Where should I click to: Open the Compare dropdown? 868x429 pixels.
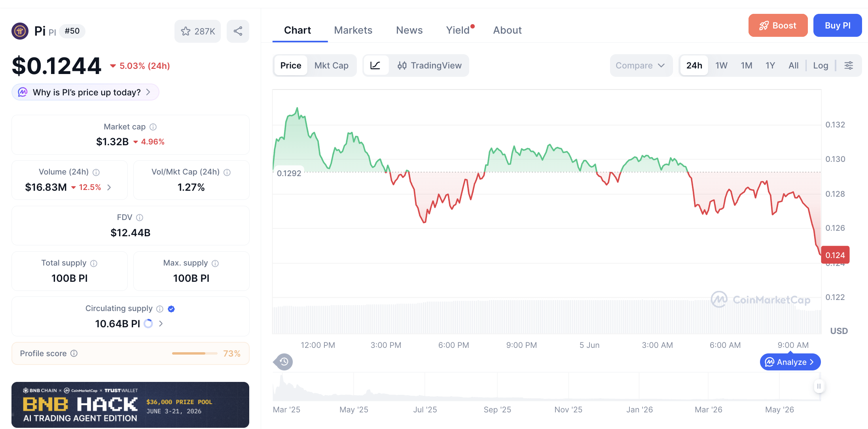(x=641, y=65)
